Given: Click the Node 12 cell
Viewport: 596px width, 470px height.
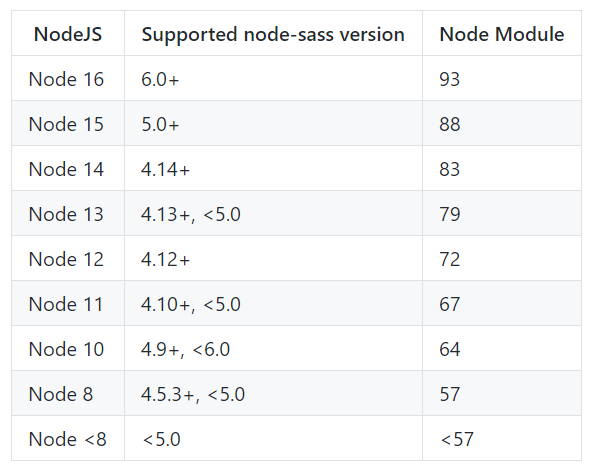Looking at the screenshot, I should [66, 259].
